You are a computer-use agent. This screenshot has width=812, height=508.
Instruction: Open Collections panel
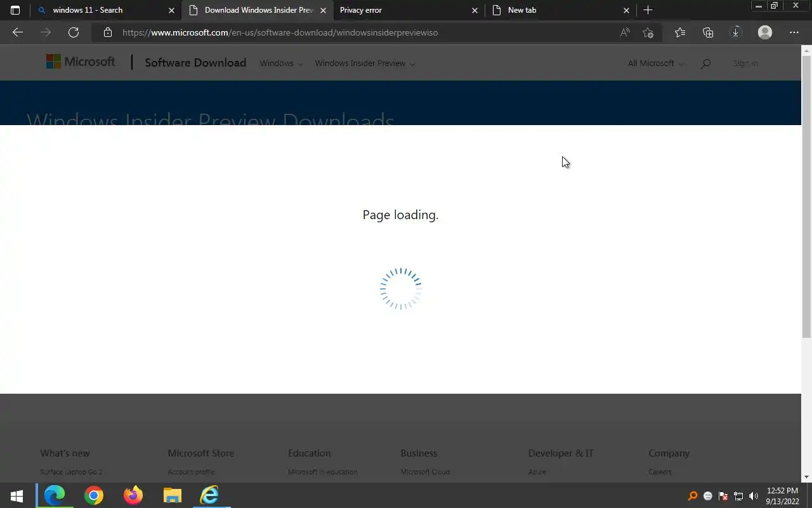pyautogui.click(x=708, y=32)
